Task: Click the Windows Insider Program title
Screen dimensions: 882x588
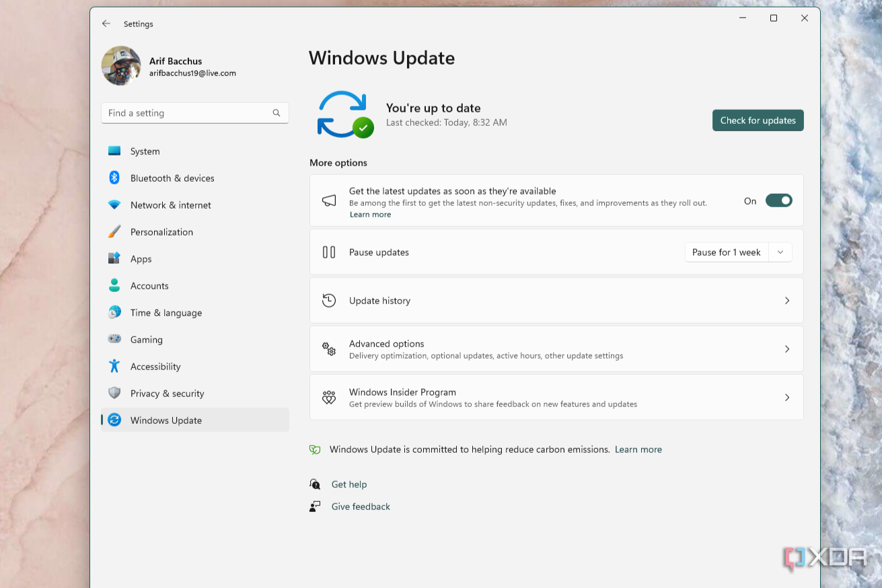Action: 402,392
